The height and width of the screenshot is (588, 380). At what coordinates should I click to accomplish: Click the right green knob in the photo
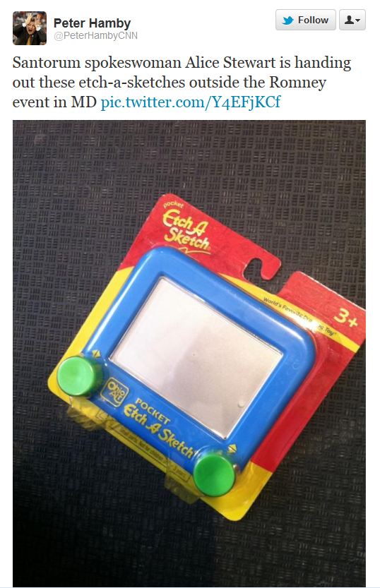click(215, 472)
